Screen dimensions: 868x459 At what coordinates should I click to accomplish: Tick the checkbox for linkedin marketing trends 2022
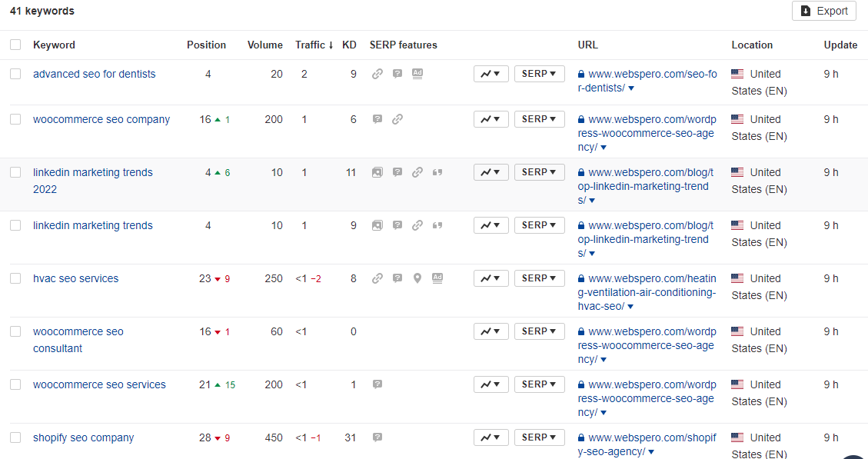click(15, 172)
